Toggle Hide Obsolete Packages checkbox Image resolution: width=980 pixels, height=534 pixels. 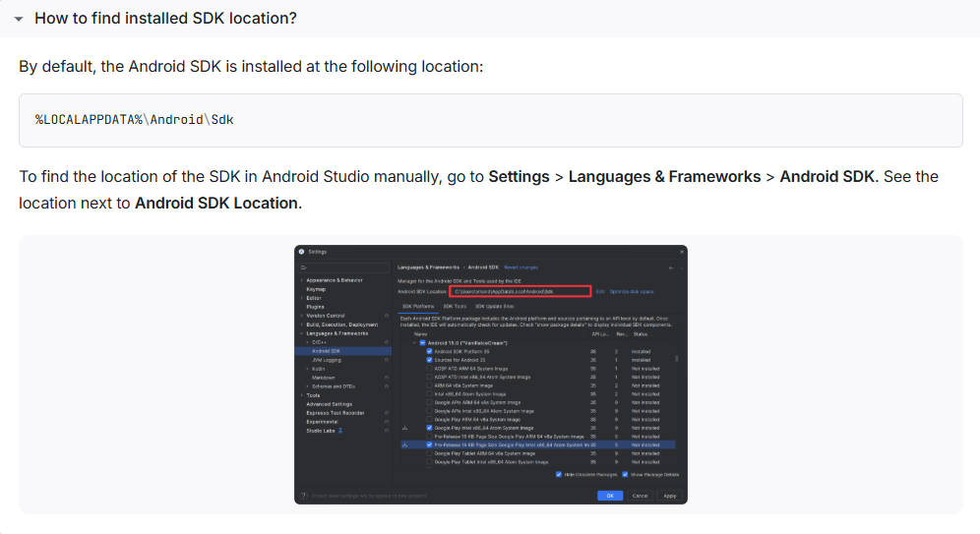pos(559,475)
